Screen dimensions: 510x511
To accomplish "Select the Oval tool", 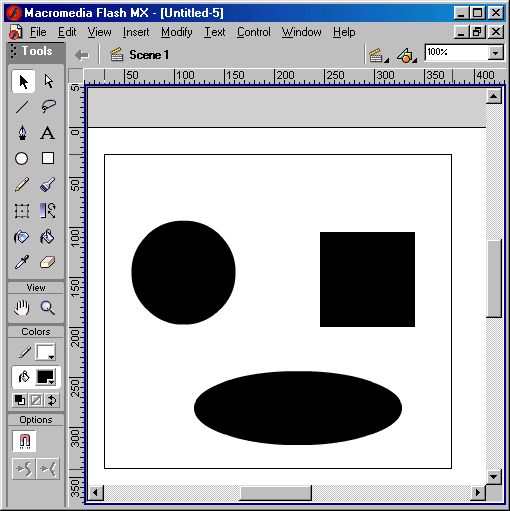I will (22, 158).
